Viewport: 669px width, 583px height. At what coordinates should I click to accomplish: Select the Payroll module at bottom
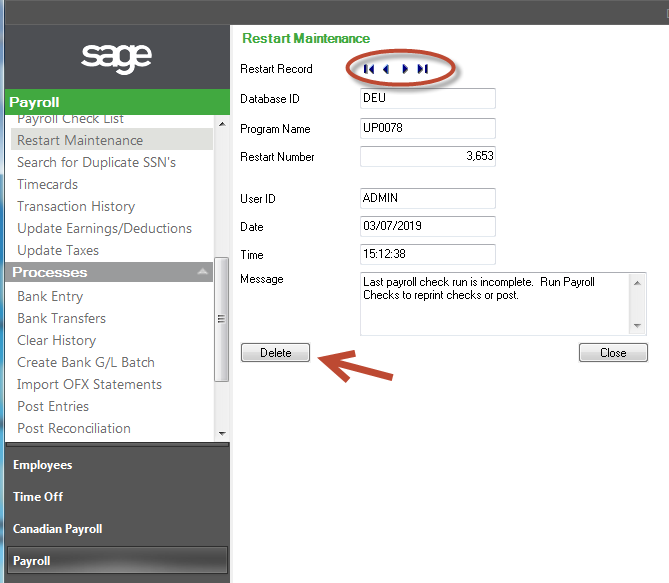pyautogui.click(x=117, y=560)
